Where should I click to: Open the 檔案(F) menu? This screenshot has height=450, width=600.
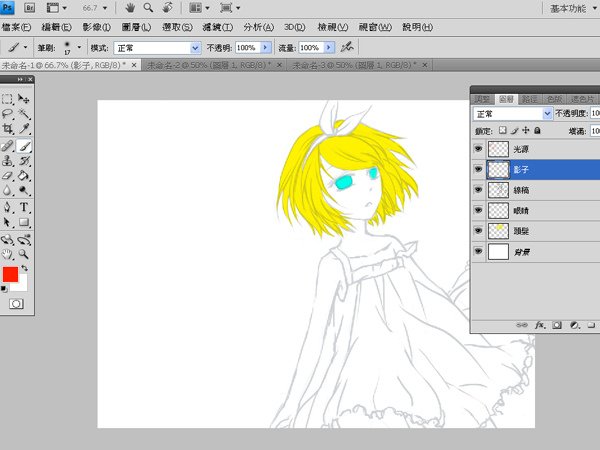click(x=16, y=27)
